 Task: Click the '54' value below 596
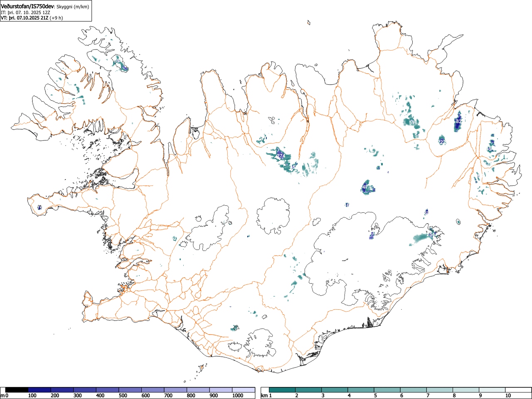(417, 135)
